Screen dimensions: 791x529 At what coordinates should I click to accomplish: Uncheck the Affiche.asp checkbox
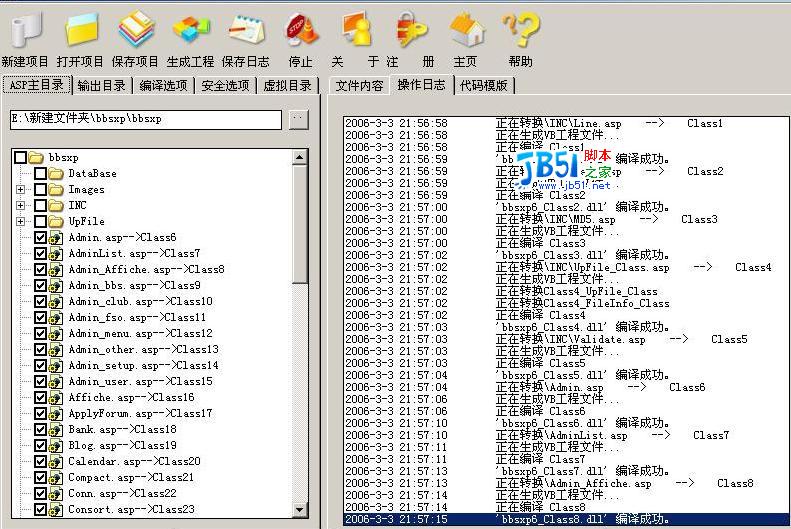[x=40, y=397]
